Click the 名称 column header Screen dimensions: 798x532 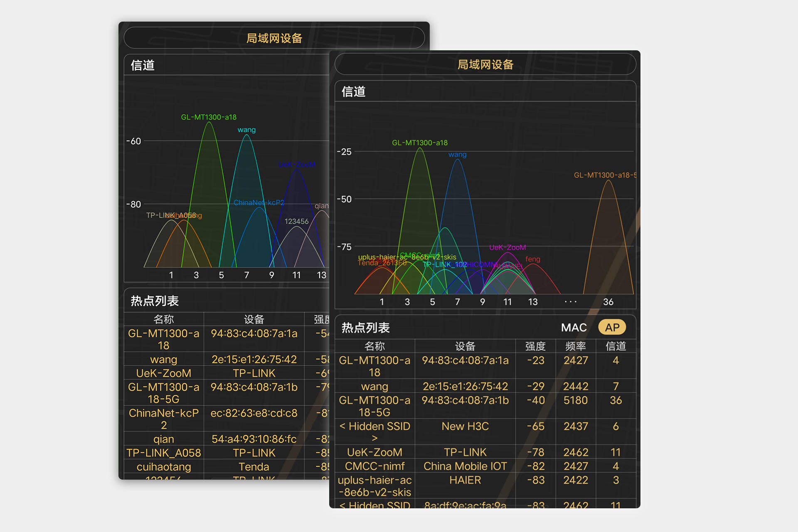pos(375,346)
